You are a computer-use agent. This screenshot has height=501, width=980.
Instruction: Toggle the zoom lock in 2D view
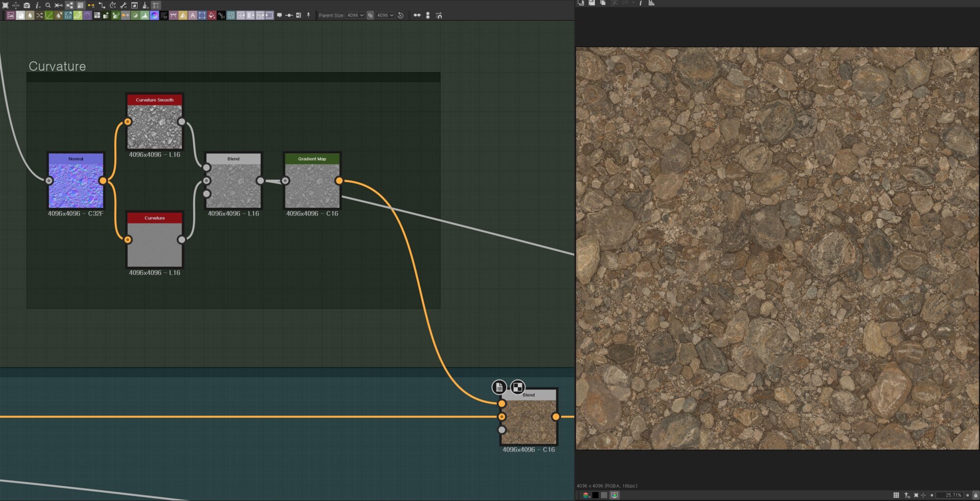pyautogui.click(x=976, y=495)
